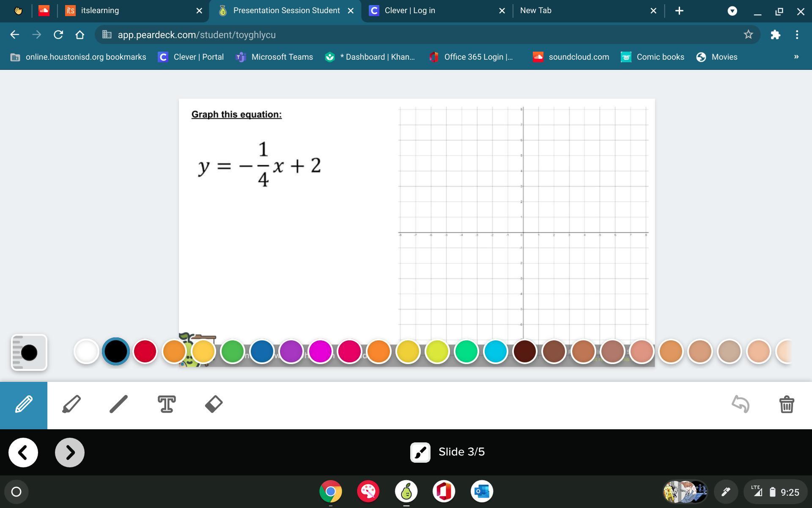Click the drawing mode icon beside Slide 3/5
Screen dimensions: 812x508
coord(420,453)
